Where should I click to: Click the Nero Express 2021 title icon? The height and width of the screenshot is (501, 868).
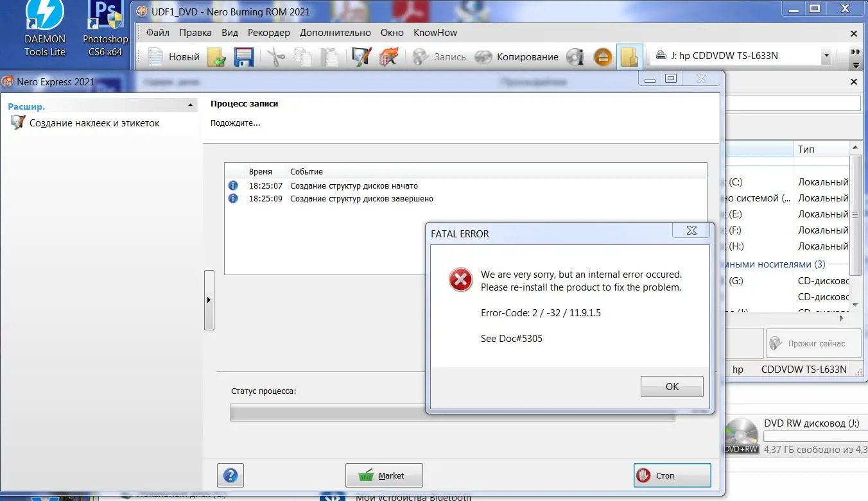[8, 81]
